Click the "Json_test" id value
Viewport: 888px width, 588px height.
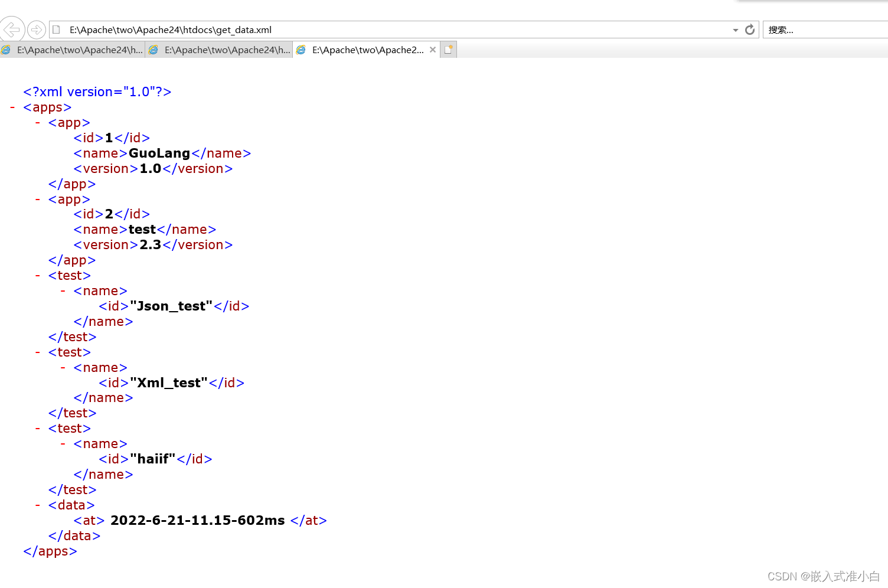tap(171, 306)
